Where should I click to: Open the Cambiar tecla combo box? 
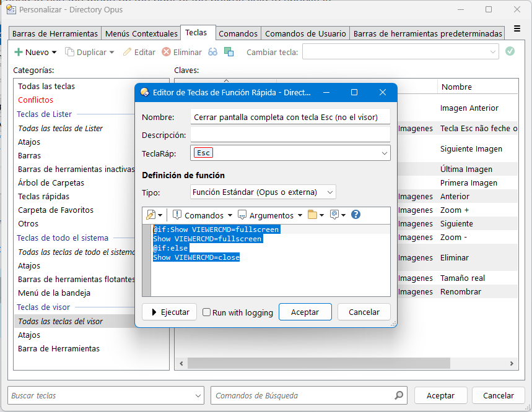[x=400, y=52]
